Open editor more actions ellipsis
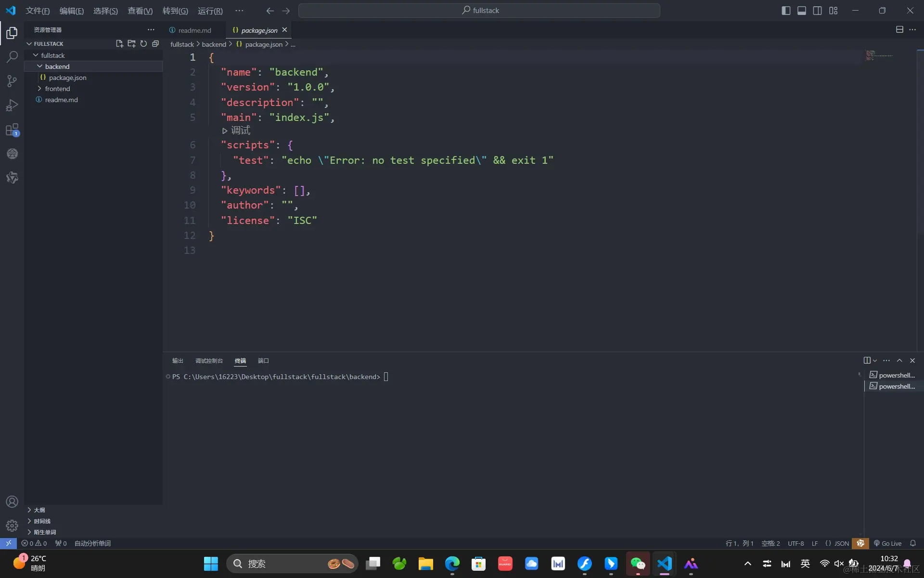The height and width of the screenshot is (578, 924). (912, 30)
